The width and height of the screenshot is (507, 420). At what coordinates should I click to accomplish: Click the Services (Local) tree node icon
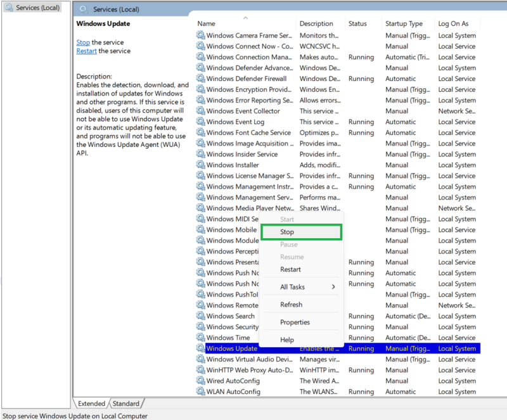(9, 8)
